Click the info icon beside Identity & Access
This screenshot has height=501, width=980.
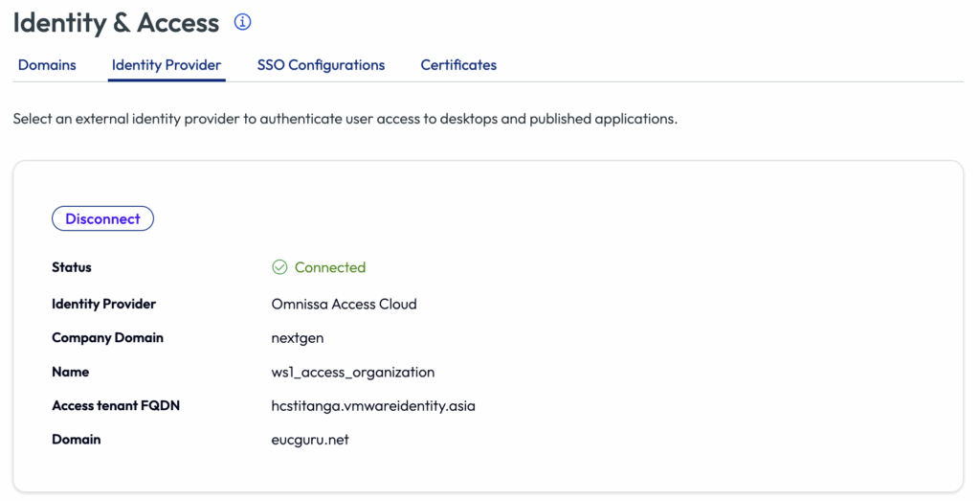pyautogui.click(x=242, y=22)
